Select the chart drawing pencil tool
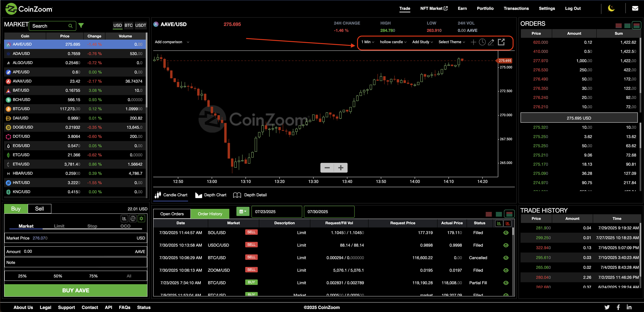 tap(491, 42)
